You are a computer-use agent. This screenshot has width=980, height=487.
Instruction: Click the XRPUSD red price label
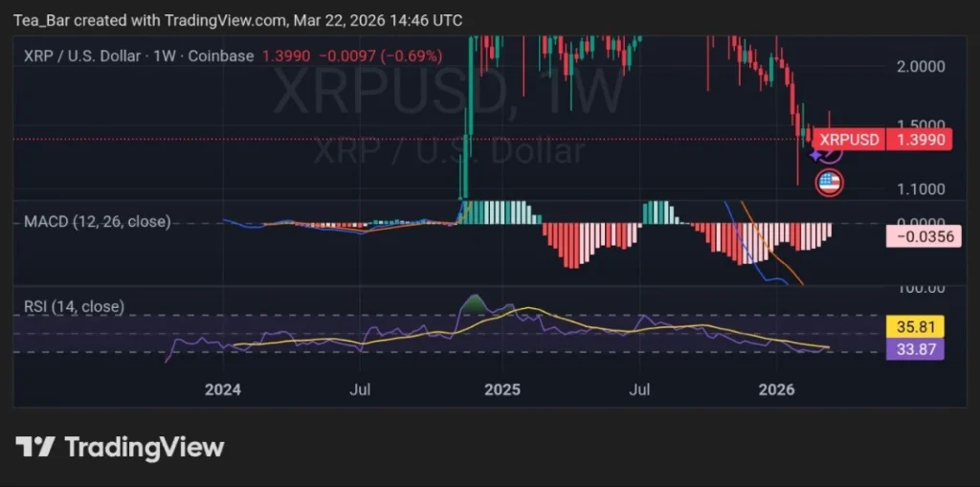tap(849, 140)
